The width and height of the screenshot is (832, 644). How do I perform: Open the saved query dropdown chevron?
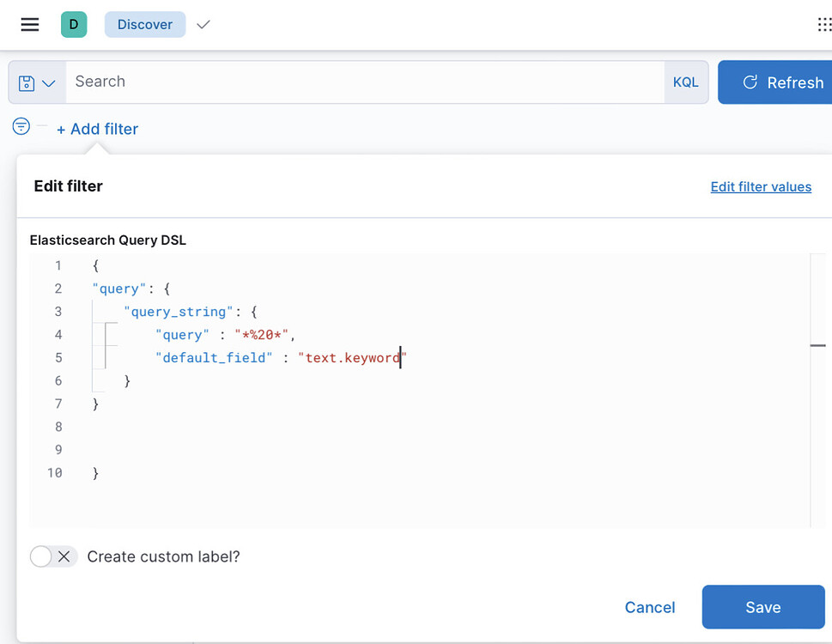click(49, 82)
